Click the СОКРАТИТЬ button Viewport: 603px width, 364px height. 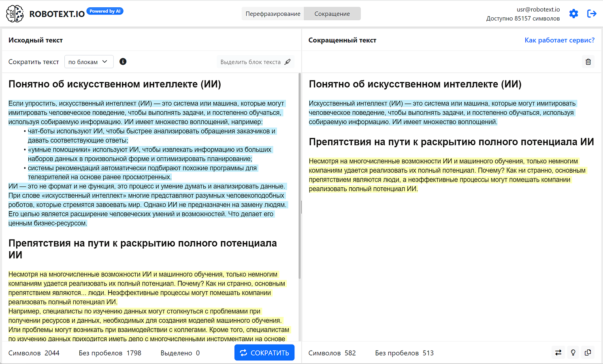click(x=264, y=353)
